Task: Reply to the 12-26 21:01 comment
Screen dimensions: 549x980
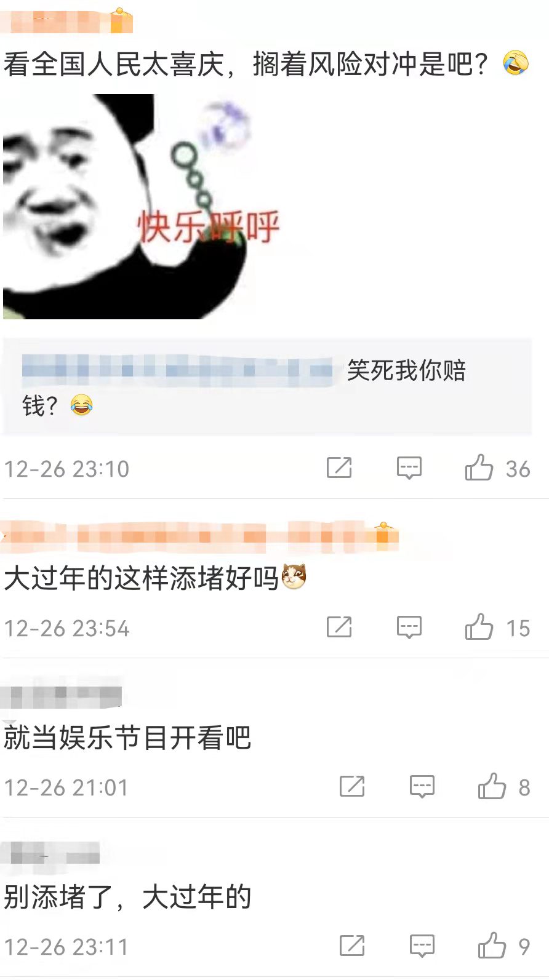Action: point(422,786)
